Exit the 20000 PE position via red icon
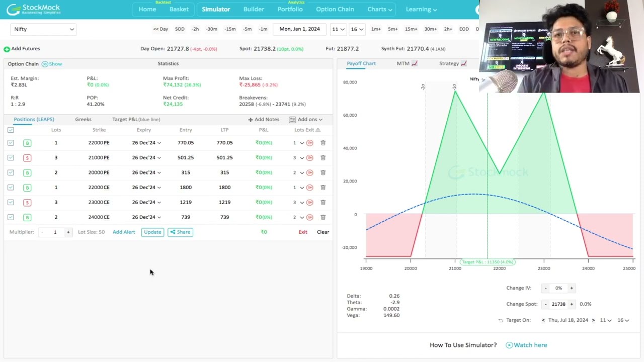The height and width of the screenshot is (362, 644). [310, 172]
